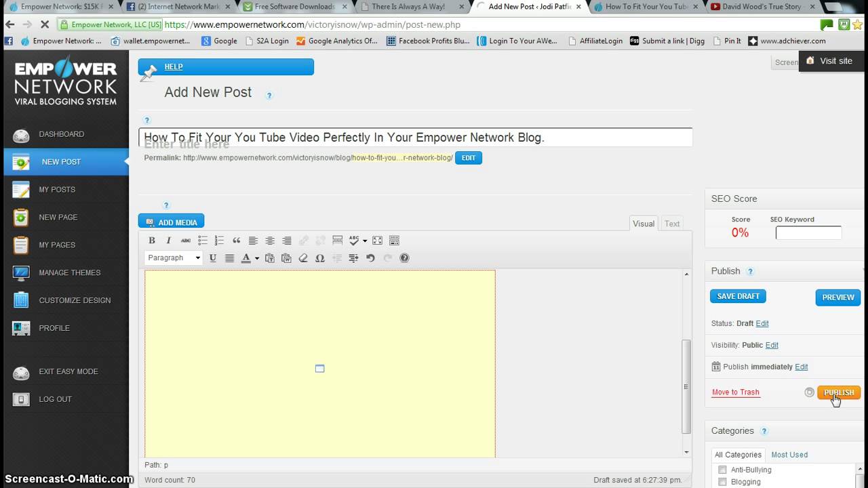Edit the post Status: Draft
Viewport: 868px width, 488px height.
(762, 324)
